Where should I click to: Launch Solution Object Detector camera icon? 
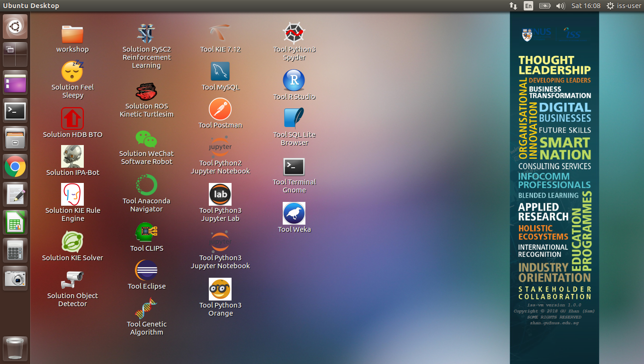72,280
